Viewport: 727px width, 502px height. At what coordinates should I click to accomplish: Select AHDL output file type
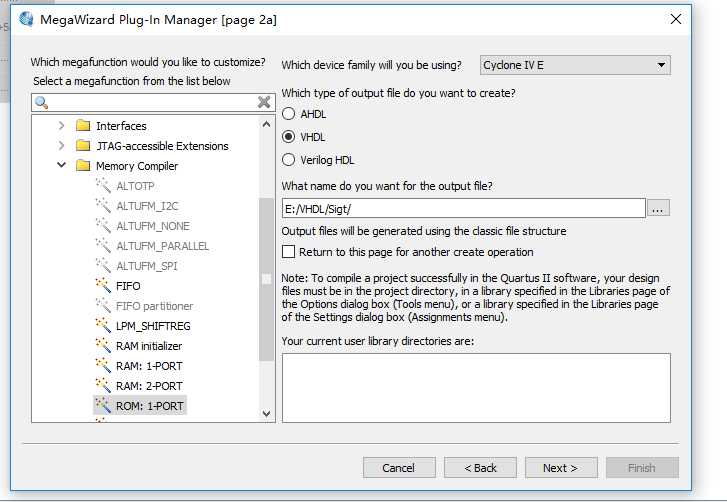pyautogui.click(x=288, y=114)
